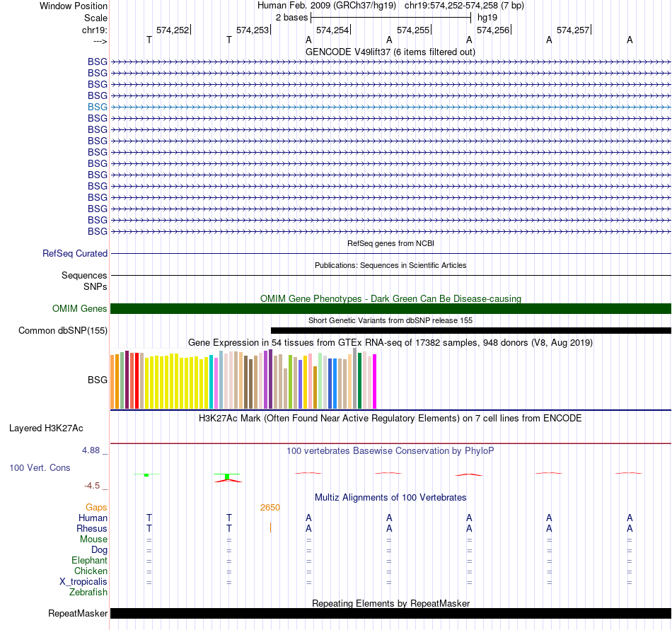The height and width of the screenshot is (630, 672).
Task: Click the light-blue BSG transcript arrow line
Action: [390, 107]
